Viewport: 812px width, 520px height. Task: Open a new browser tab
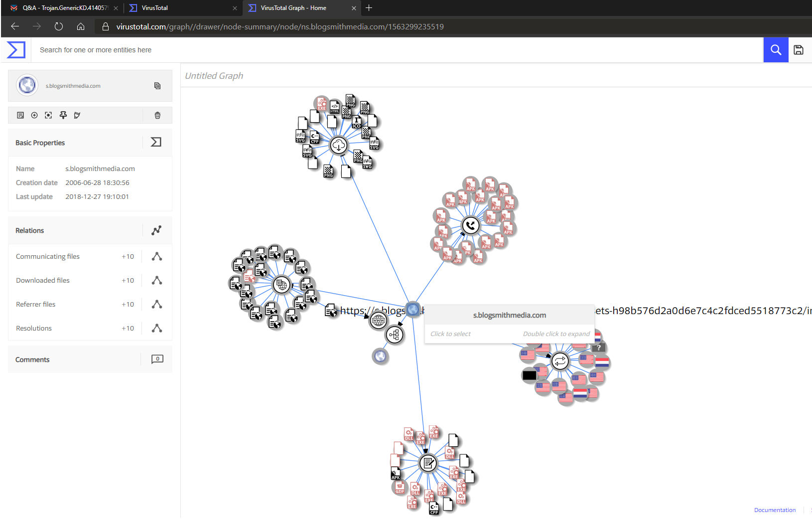click(x=369, y=8)
